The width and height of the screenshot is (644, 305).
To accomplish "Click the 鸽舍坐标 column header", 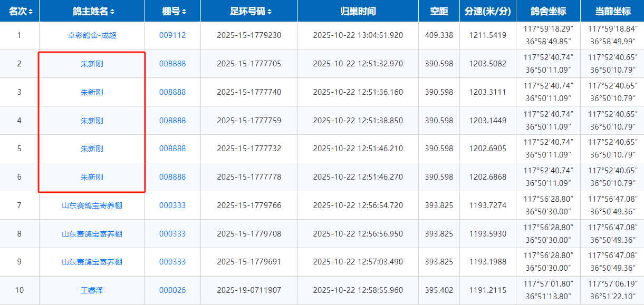I will (548, 11).
